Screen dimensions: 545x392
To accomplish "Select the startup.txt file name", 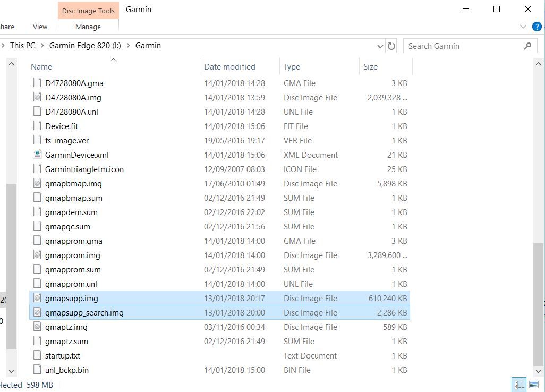I will click(63, 355).
